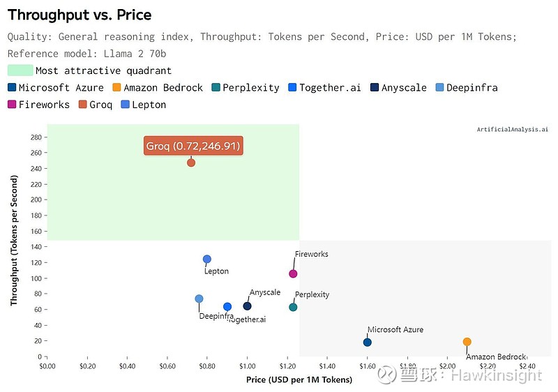This screenshot has width=558, height=392.
Task: Select the Fireworks scatter point
Action: 293,273
